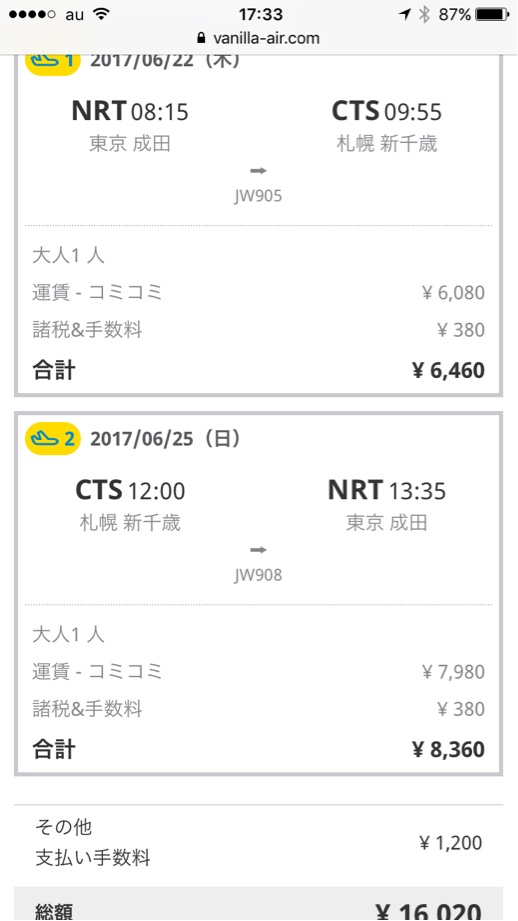The height and width of the screenshot is (921, 518).
Task: Tap CTS 09:55 arrival info
Action: coord(386,110)
